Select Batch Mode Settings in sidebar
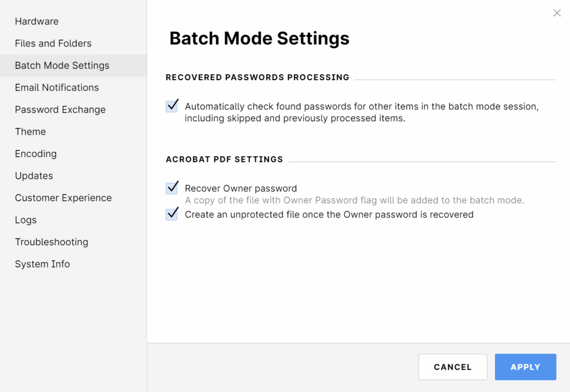Image resolution: width=570 pixels, height=392 pixels. (x=62, y=66)
